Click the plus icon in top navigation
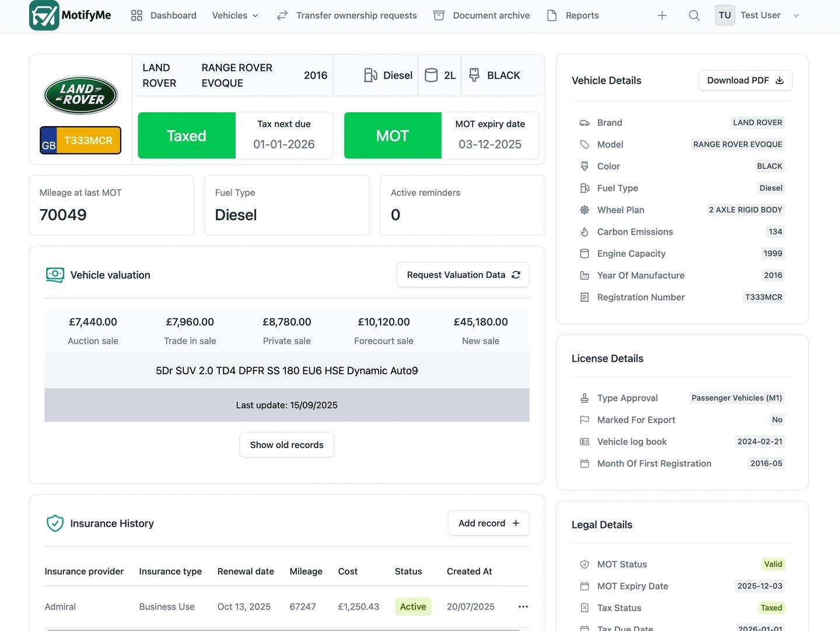The height and width of the screenshot is (631, 840). (662, 16)
